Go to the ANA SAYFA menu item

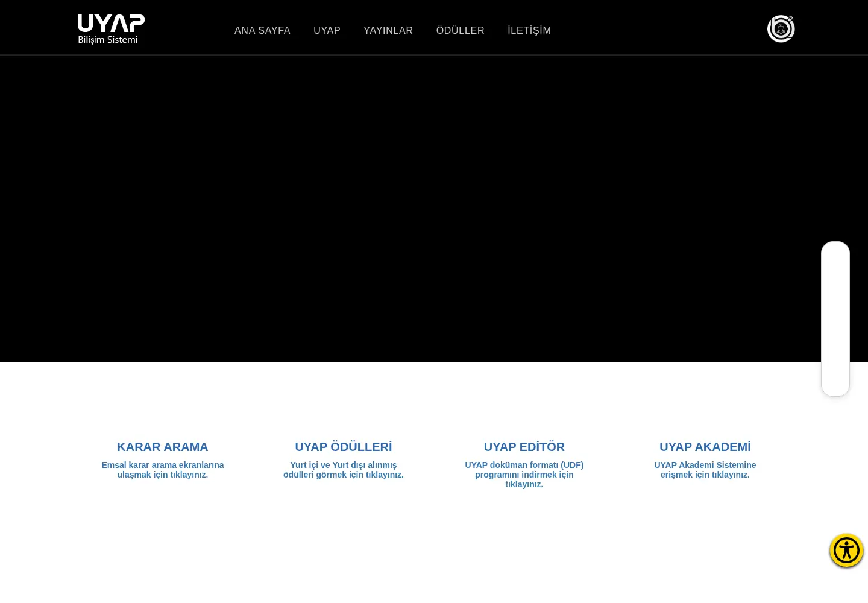pyautogui.click(x=262, y=30)
